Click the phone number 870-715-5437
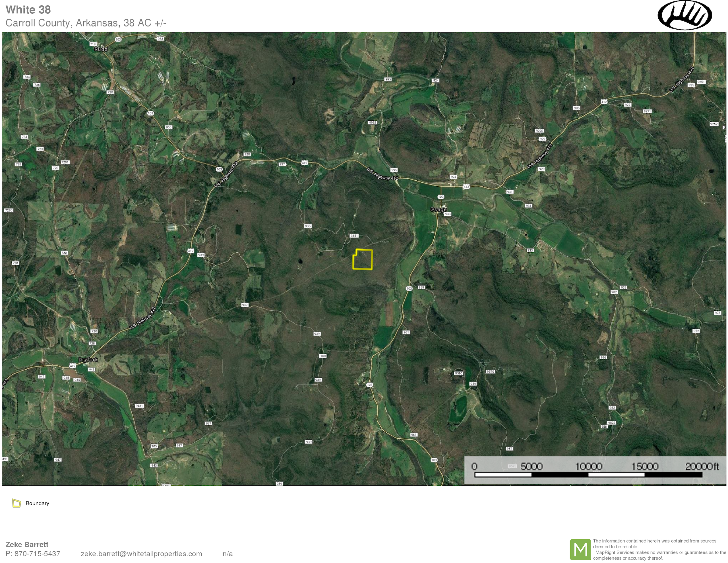The image size is (728, 563). [x=37, y=554]
